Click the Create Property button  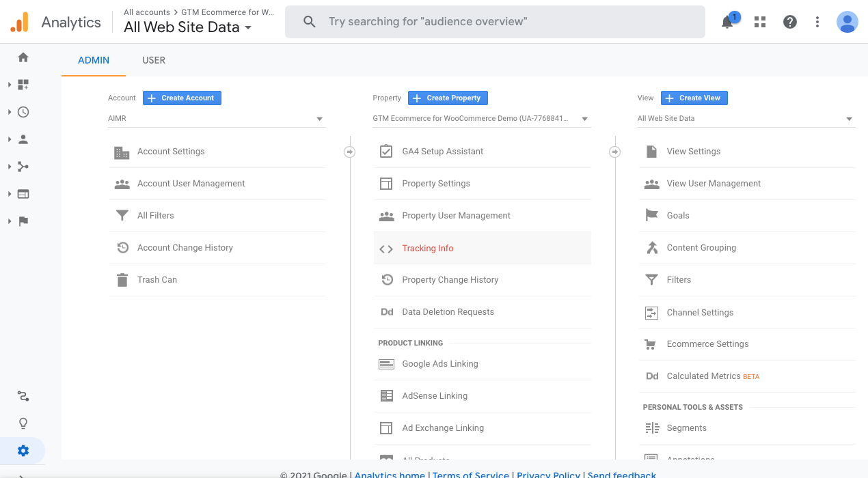[x=448, y=98]
